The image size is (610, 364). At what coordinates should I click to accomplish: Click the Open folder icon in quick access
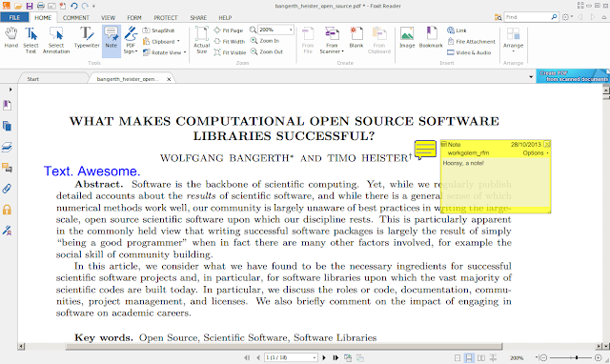[18, 6]
